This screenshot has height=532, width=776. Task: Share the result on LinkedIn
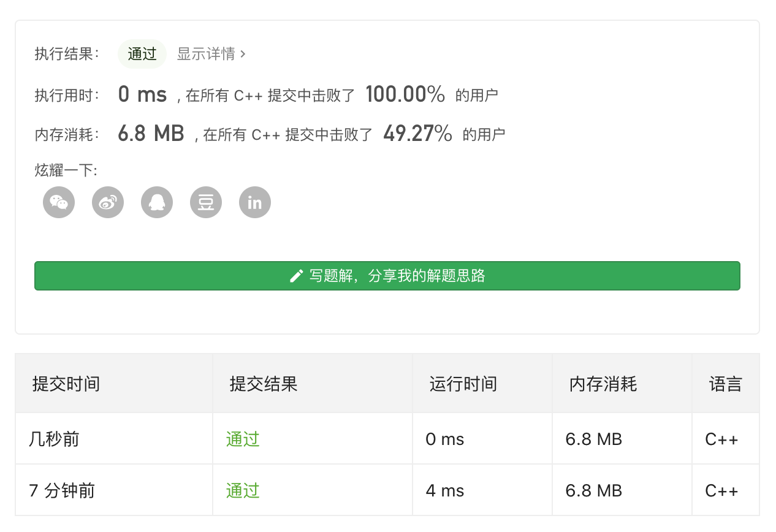click(255, 202)
